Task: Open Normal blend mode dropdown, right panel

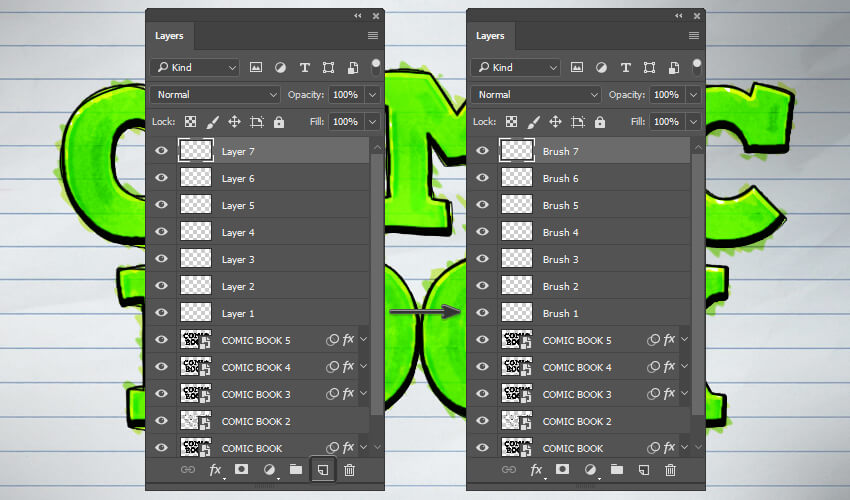Action: [536, 94]
